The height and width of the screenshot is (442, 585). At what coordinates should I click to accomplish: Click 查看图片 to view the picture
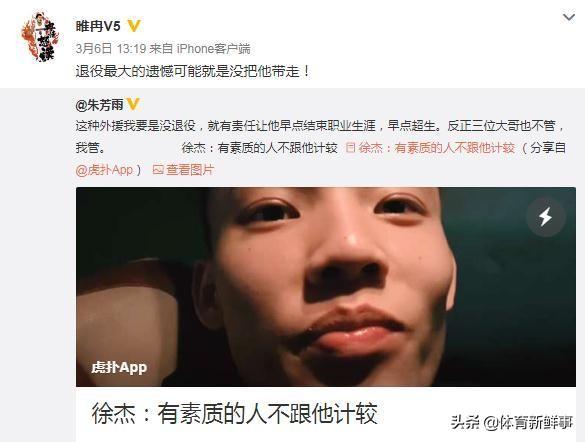[190, 170]
